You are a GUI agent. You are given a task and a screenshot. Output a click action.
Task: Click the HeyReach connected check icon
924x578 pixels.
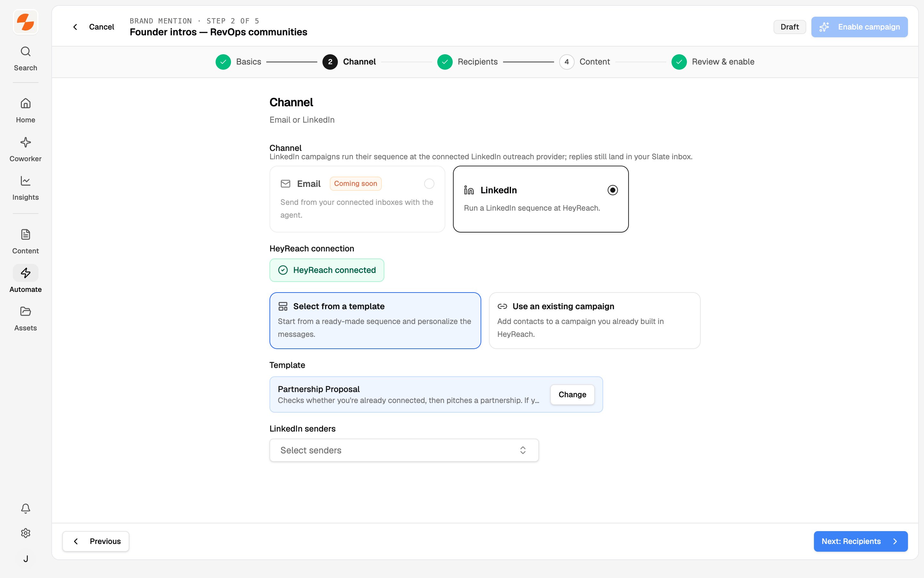pyautogui.click(x=283, y=270)
